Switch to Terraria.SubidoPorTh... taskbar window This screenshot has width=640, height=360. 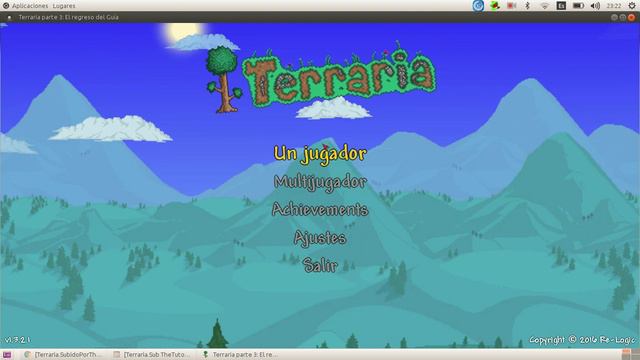[x=62, y=355]
